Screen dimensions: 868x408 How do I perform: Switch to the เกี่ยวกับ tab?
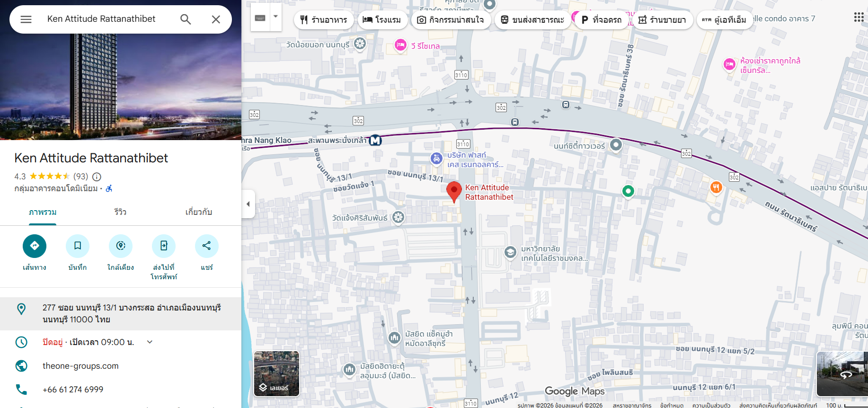pyautogui.click(x=199, y=212)
